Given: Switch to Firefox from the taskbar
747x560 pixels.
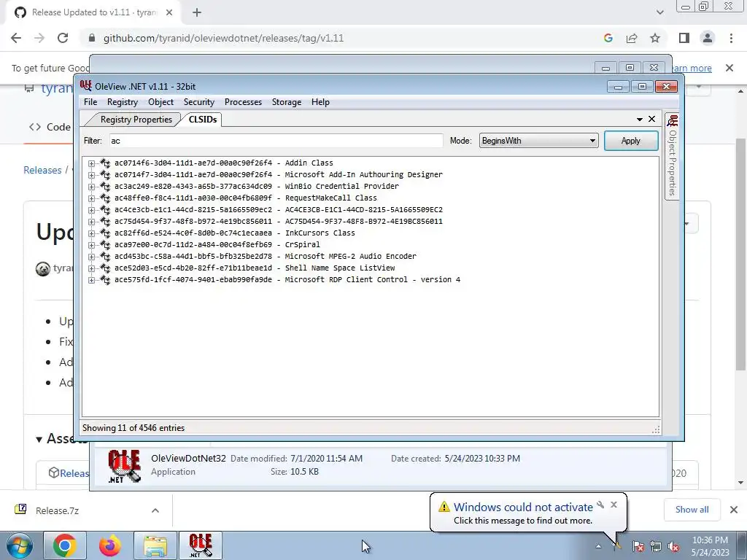Looking at the screenshot, I should [110, 545].
